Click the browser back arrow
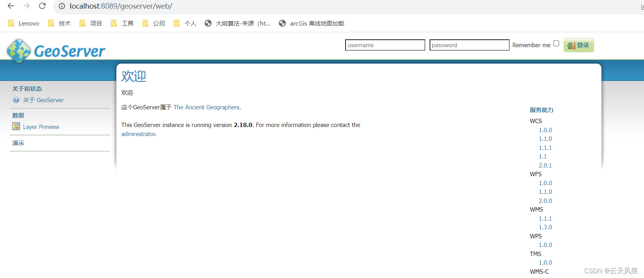The width and height of the screenshot is (644, 278). pos(11,6)
